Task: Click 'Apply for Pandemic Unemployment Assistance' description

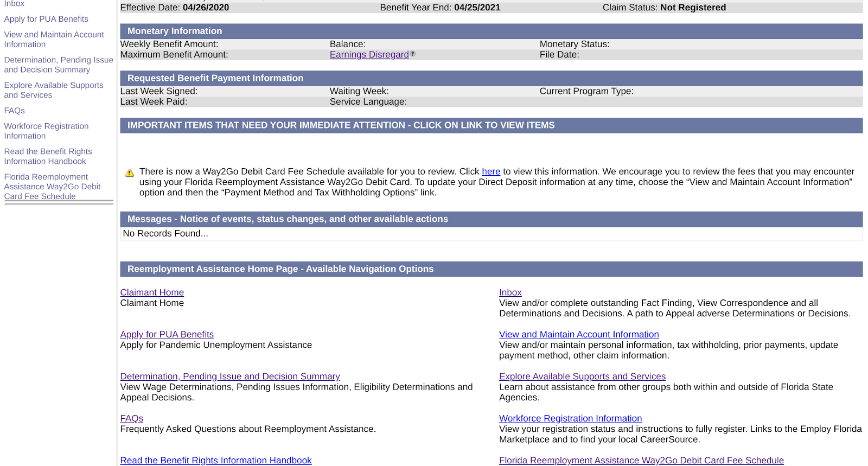Action: coord(216,345)
